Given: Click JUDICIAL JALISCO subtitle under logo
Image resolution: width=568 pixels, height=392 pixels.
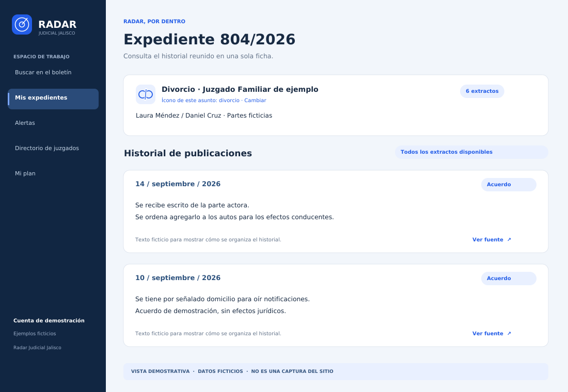Looking at the screenshot, I should click(57, 34).
